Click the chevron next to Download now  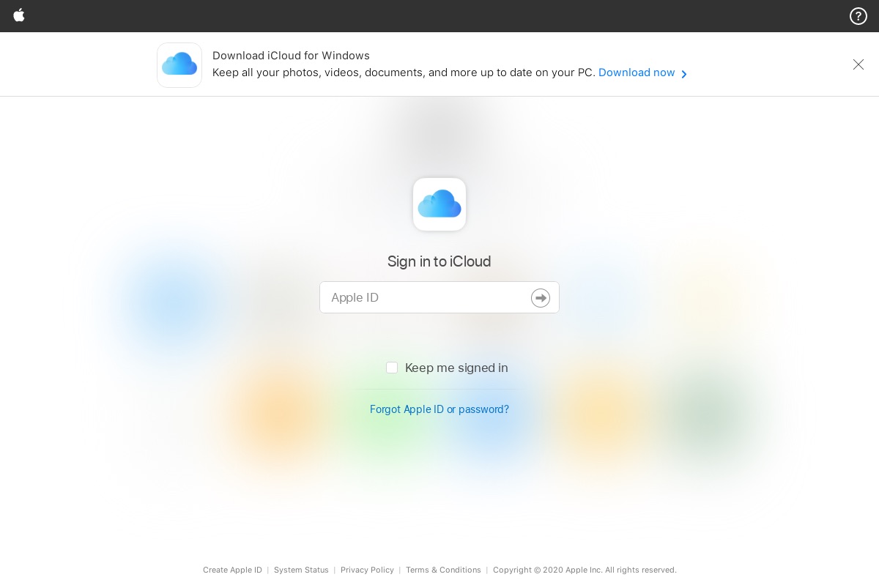pos(684,74)
